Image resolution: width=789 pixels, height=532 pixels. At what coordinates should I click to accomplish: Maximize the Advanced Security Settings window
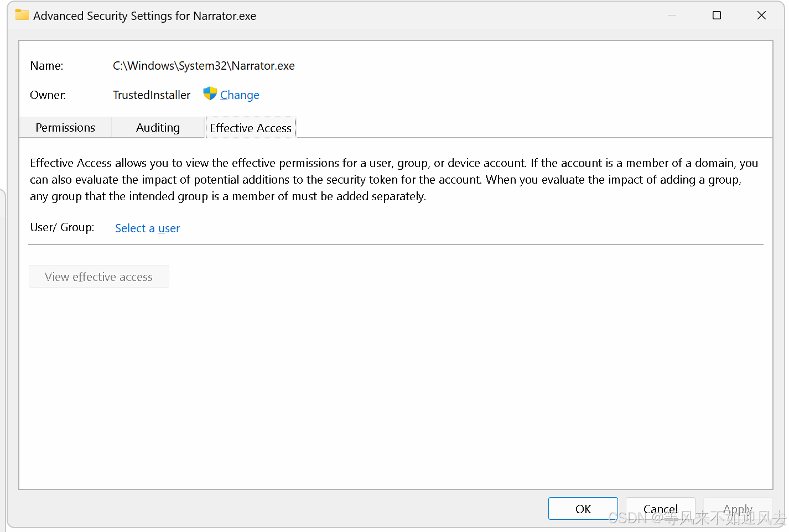(717, 15)
